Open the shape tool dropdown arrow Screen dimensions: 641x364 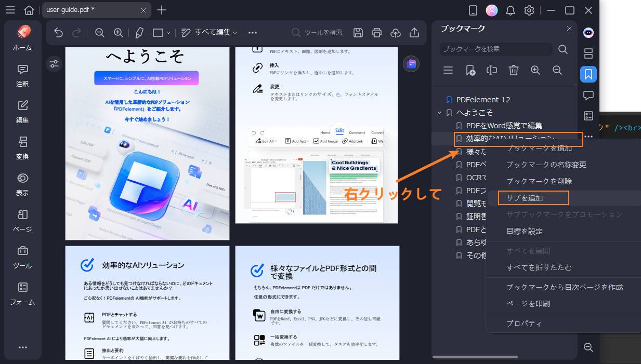tap(169, 32)
